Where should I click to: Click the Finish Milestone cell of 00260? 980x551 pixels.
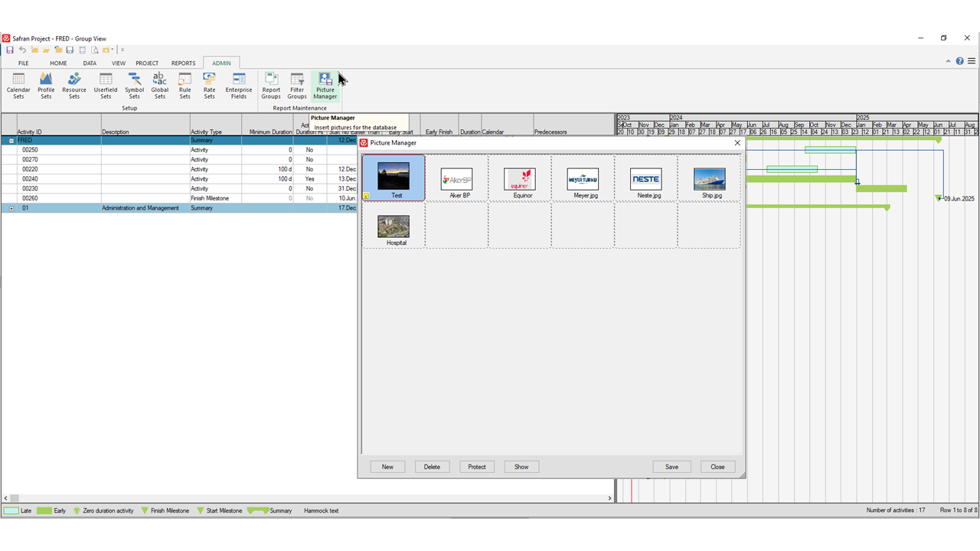215,198
